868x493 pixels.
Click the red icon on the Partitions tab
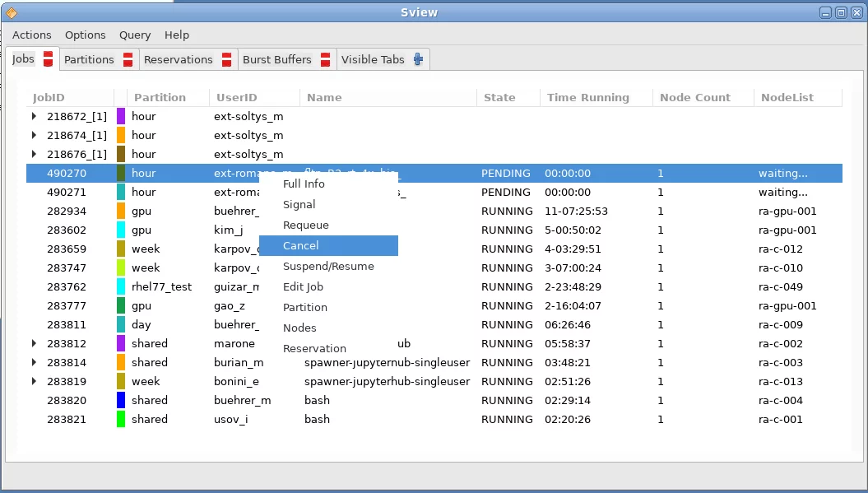(x=126, y=58)
